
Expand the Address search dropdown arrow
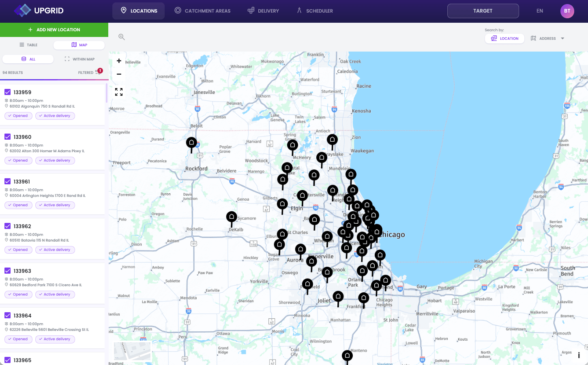(x=562, y=39)
